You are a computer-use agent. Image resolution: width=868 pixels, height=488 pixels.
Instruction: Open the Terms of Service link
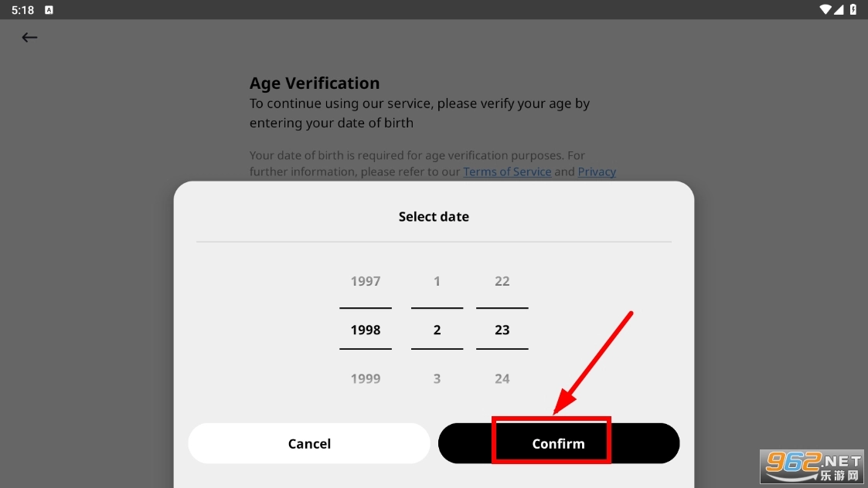507,171
